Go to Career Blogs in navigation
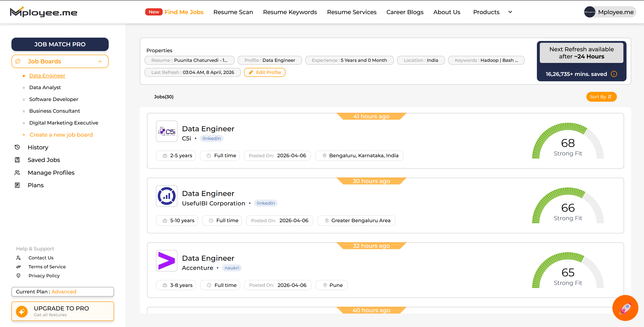Viewport: 644px width, 327px height. 404,12
